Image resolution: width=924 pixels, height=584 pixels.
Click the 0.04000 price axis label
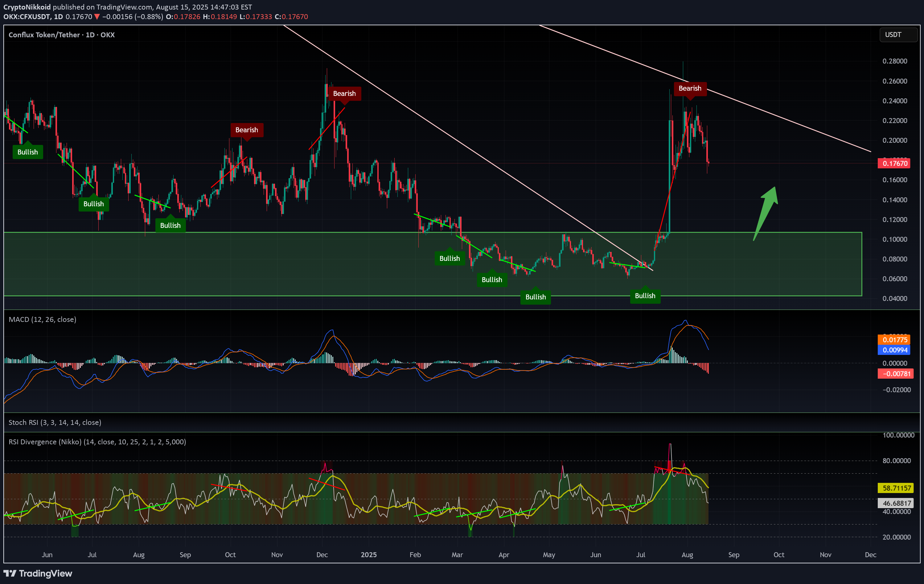[895, 298]
